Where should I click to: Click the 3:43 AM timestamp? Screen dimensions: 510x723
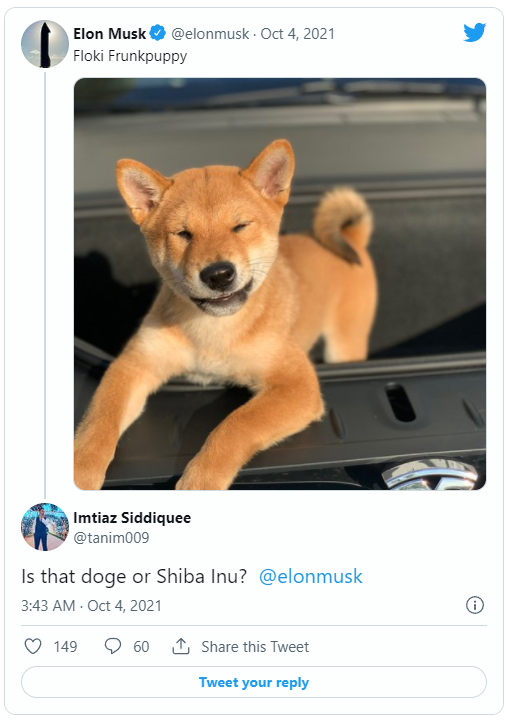point(48,605)
